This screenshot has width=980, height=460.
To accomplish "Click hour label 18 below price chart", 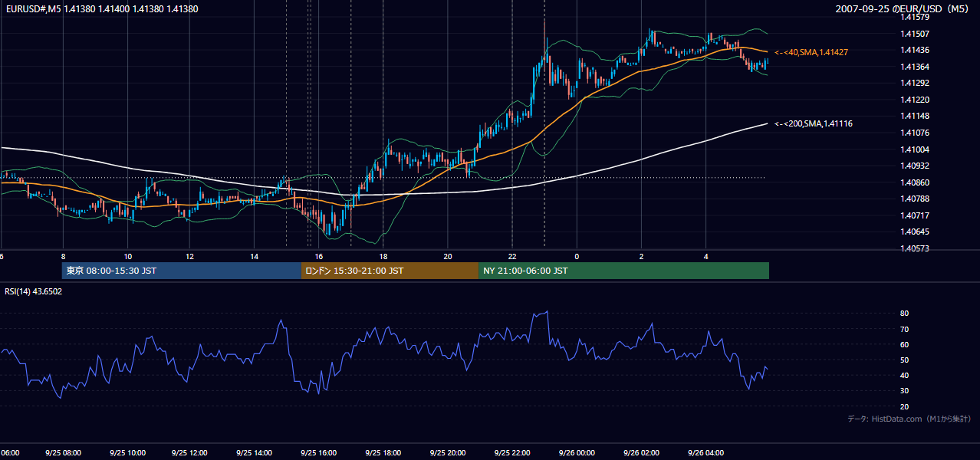I will (383, 256).
